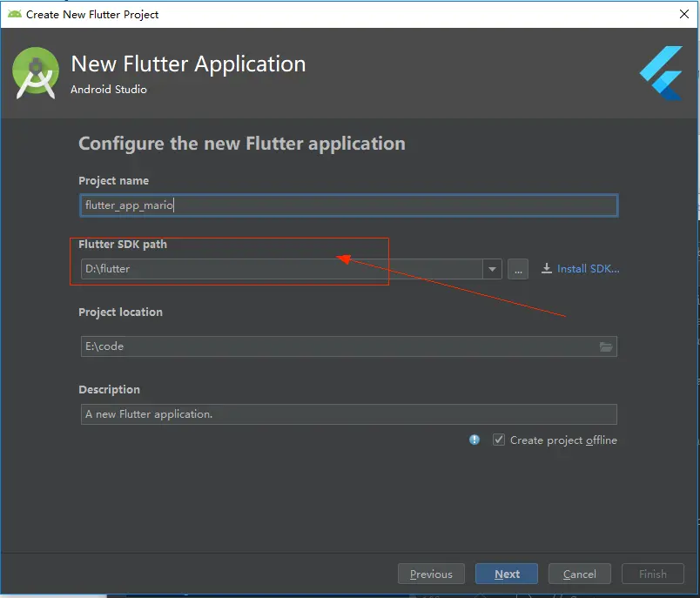Image resolution: width=700 pixels, height=598 pixels.
Task: Browse for SDK path with ellipsis button
Action: 518,269
